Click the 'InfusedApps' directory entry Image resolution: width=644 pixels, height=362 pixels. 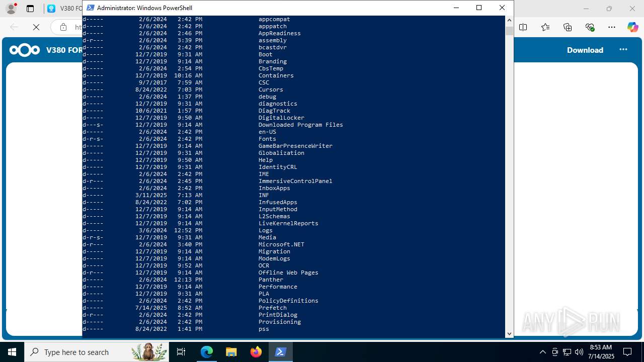pyautogui.click(x=278, y=202)
